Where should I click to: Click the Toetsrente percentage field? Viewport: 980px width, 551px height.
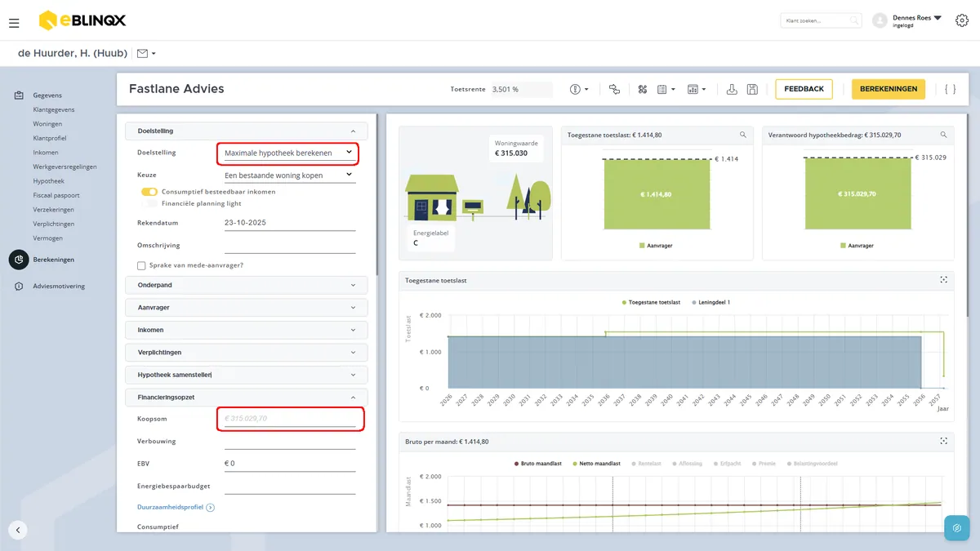tap(519, 89)
